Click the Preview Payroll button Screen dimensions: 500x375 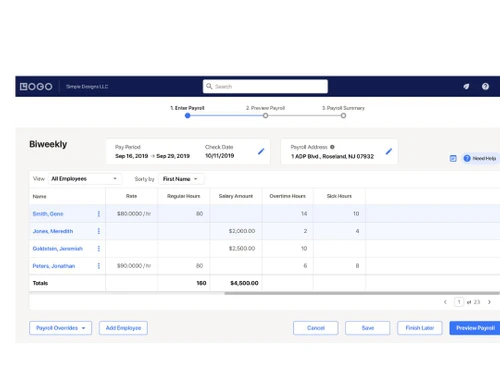click(475, 328)
